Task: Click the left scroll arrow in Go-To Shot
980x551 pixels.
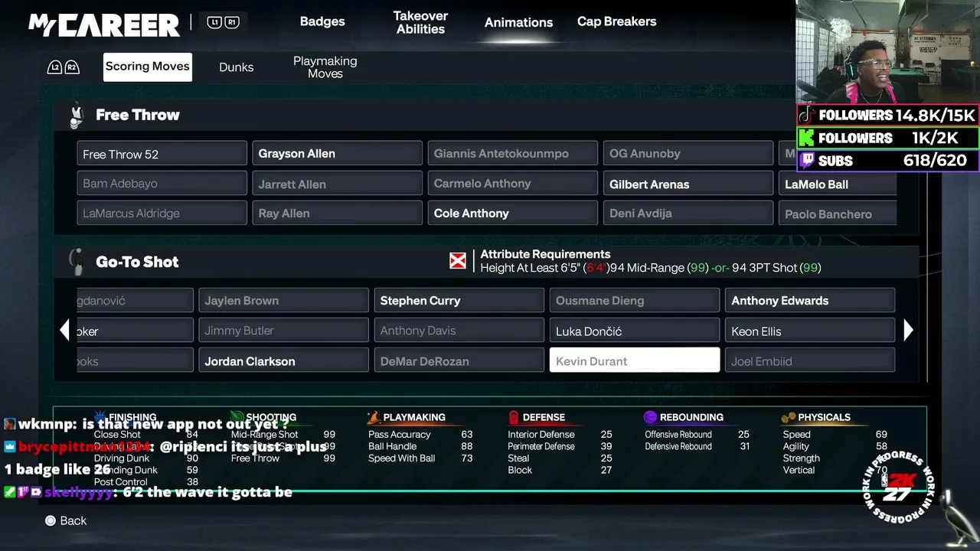Action: click(x=64, y=331)
